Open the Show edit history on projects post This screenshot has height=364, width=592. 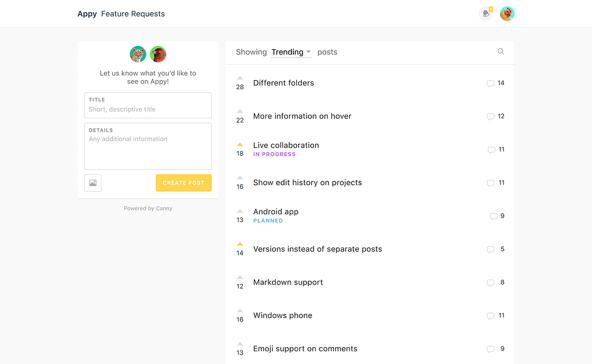coord(307,183)
